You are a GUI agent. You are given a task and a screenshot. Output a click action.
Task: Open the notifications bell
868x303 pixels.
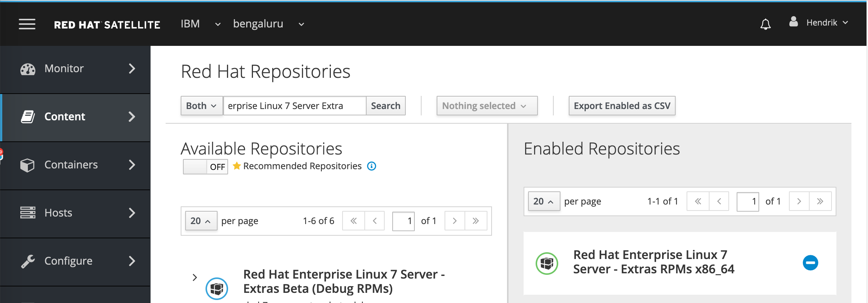(765, 24)
